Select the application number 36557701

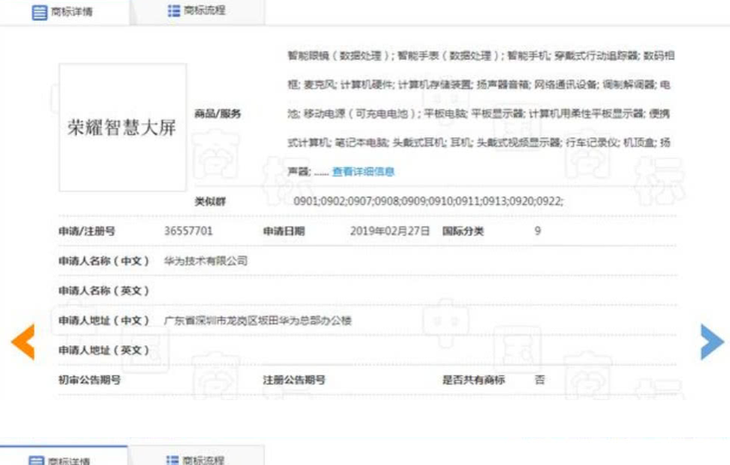(189, 231)
